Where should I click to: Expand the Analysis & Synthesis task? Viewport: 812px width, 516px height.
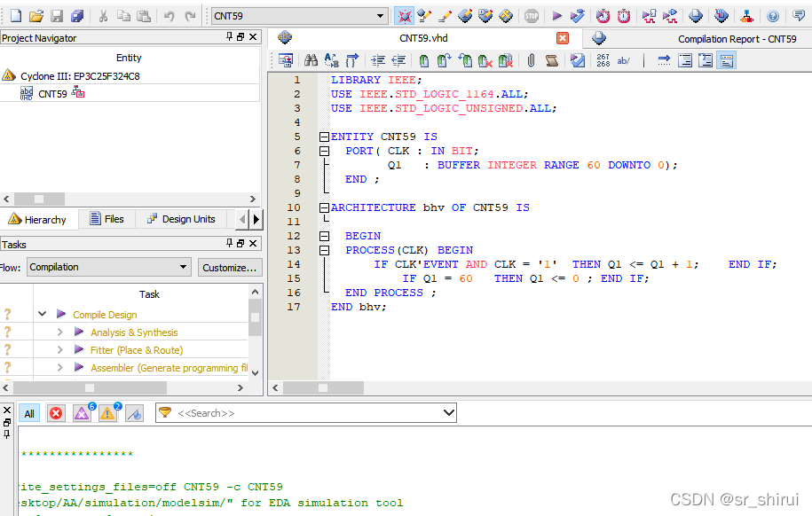tap(60, 332)
